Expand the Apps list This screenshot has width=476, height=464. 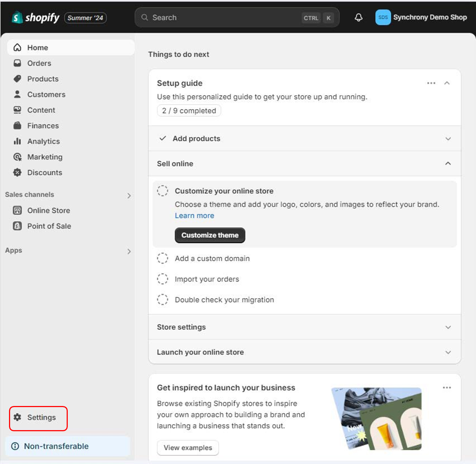point(129,251)
